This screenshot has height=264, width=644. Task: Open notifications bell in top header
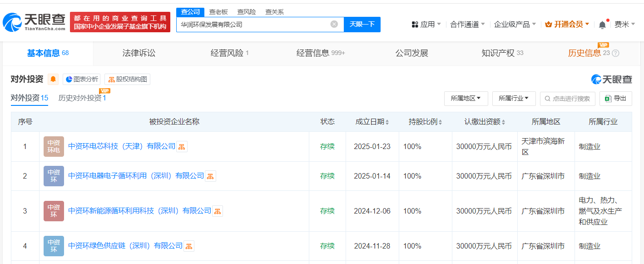pyautogui.click(x=602, y=25)
